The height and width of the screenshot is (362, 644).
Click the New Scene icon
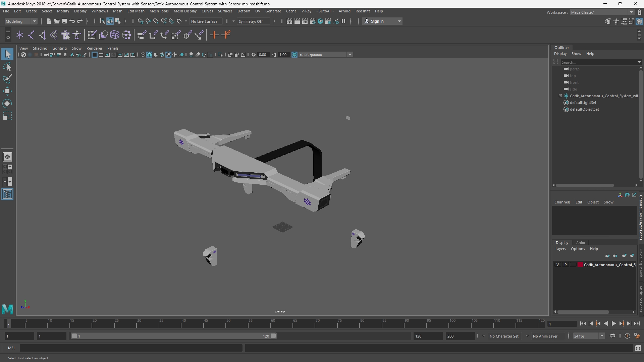point(49,21)
